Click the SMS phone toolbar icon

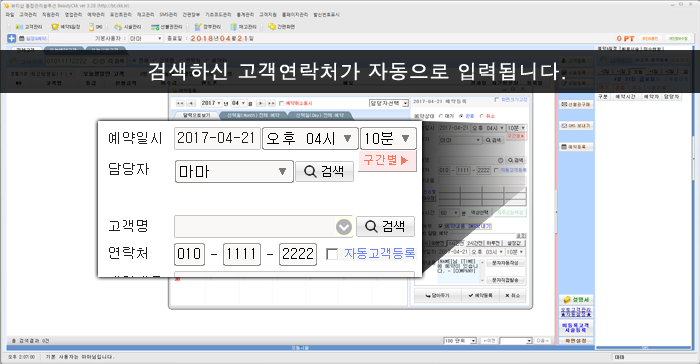pos(91,27)
